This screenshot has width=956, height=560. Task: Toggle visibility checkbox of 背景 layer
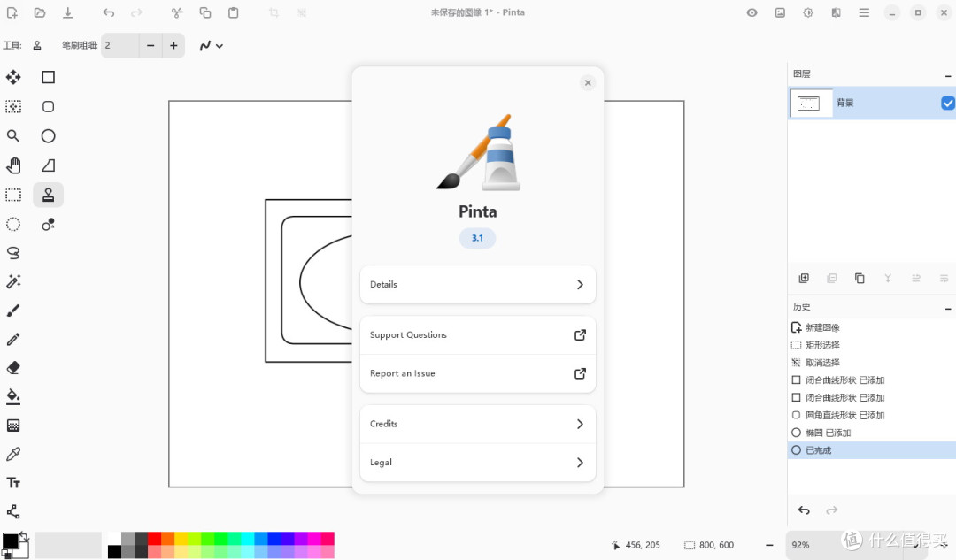tap(947, 104)
